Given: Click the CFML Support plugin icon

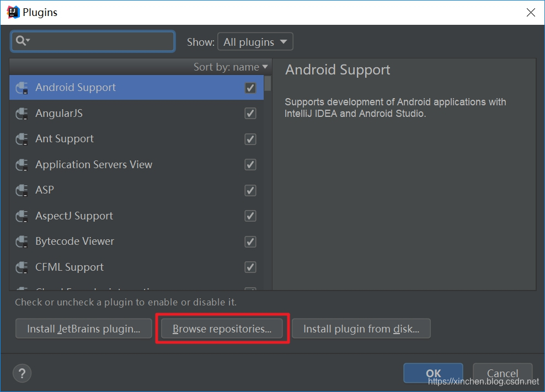Looking at the screenshot, I should pyautogui.click(x=22, y=267).
